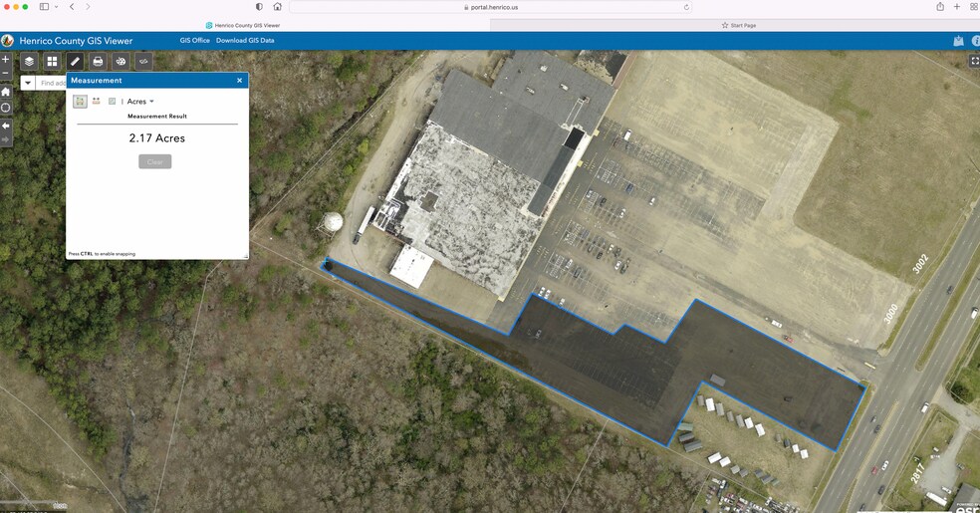This screenshot has height=513, width=980.
Task: Open the GIS Office link
Action: pyautogui.click(x=194, y=41)
